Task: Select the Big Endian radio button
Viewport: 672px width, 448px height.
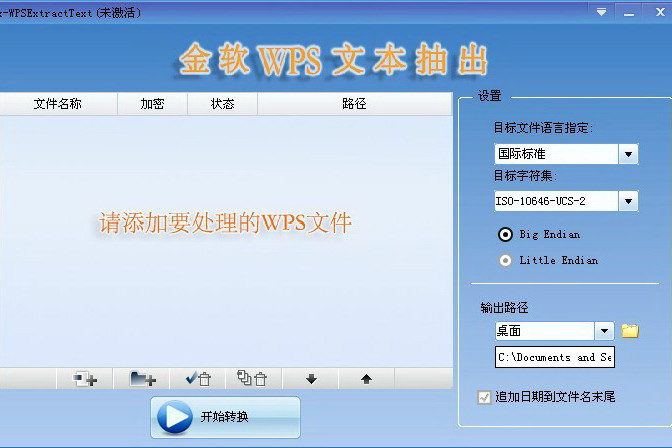Action: (x=505, y=235)
